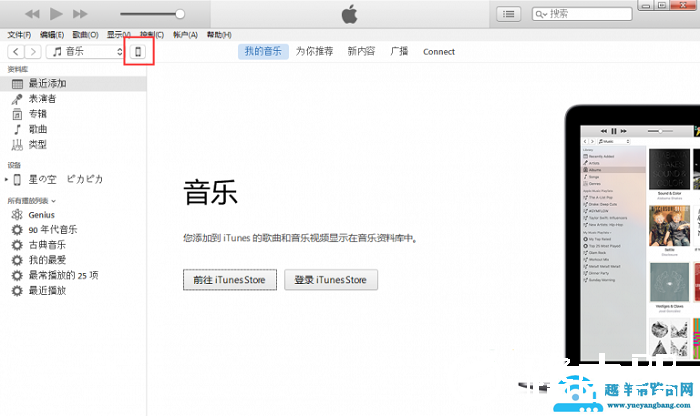Image resolution: width=700 pixels, height=416 pixels.
Task: Open the 编辑(E) menu
Action: (52, 35)
